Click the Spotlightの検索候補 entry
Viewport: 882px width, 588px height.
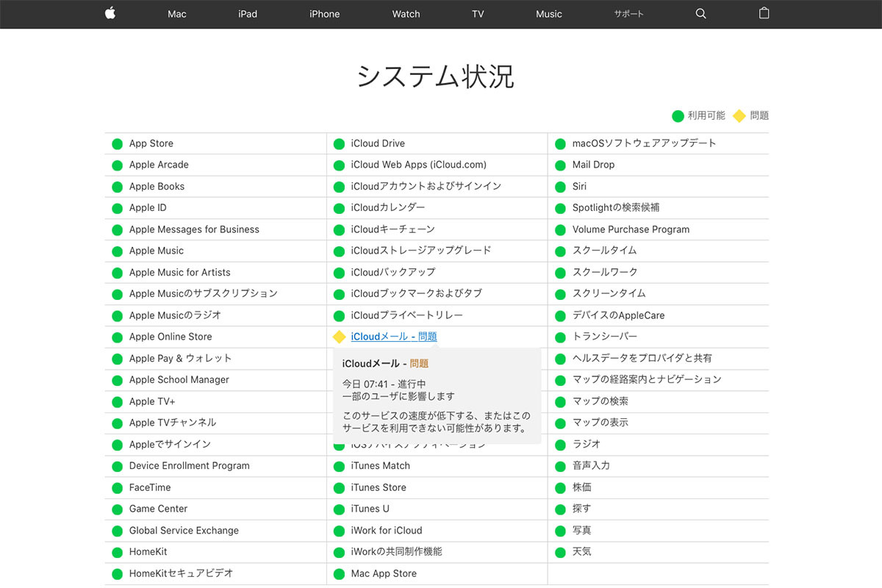(x=616, y=207)
